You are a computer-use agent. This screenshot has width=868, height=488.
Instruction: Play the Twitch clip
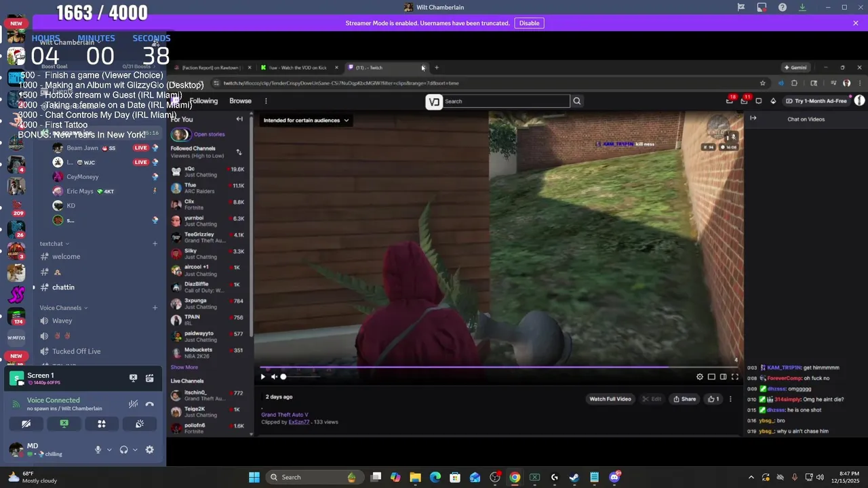tap(263, 377)
